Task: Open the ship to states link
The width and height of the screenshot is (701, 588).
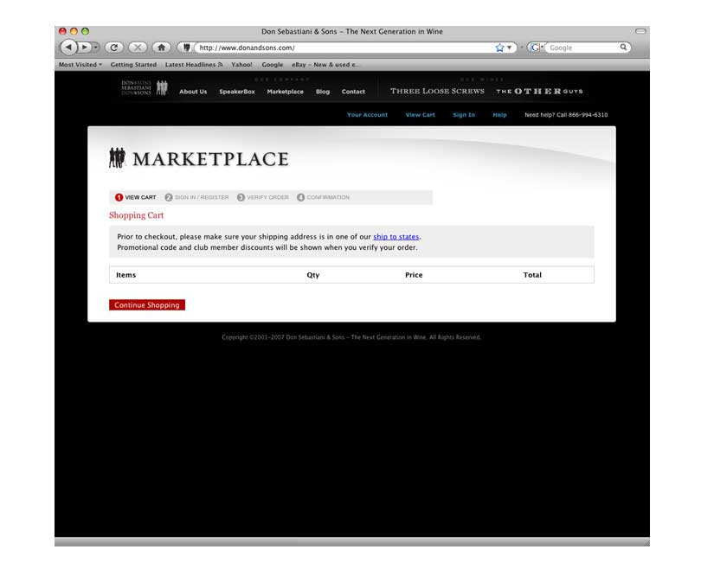Action: (396, 236)
